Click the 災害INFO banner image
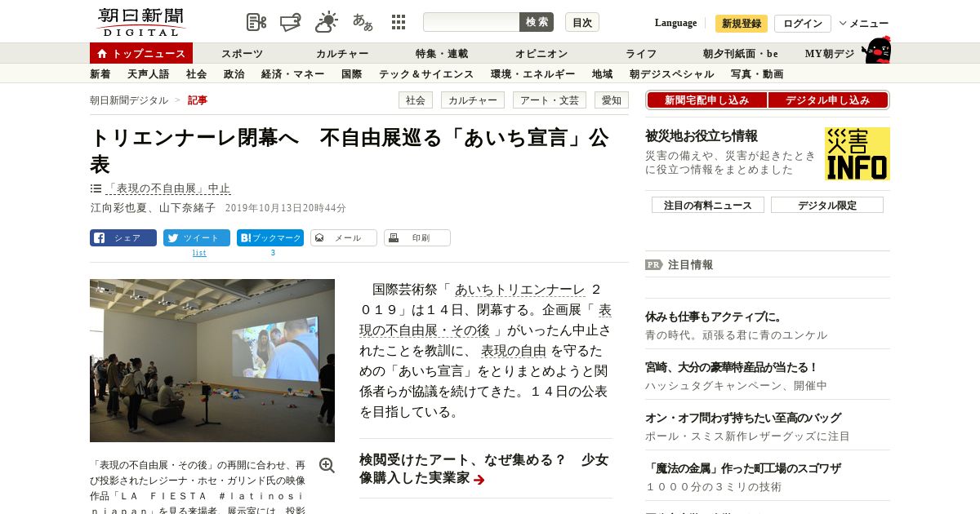This screenshot has height=514, width=980. tap(857, 153)
